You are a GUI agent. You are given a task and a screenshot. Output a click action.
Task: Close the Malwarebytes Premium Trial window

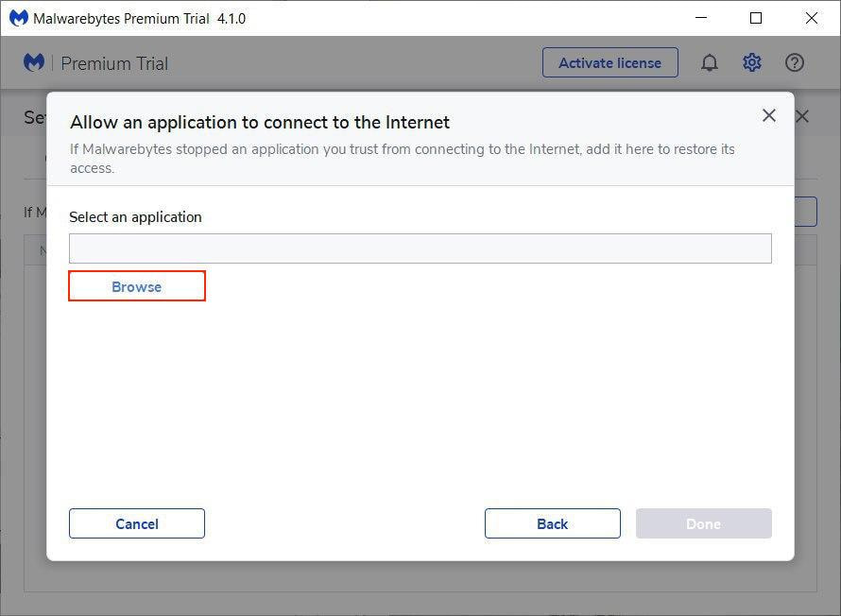point(811,18)
